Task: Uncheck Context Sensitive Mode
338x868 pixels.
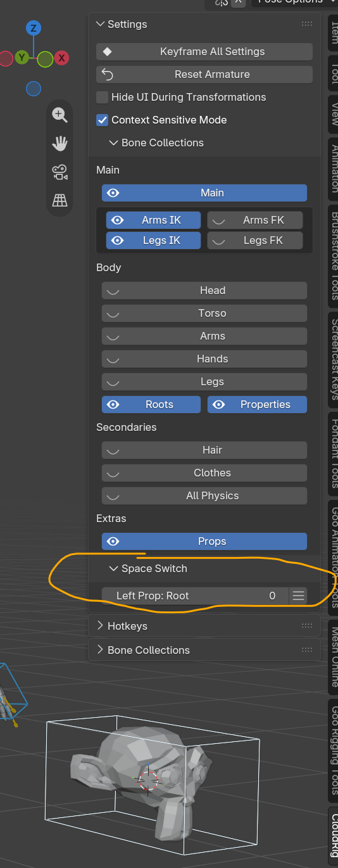Action: tap(102, 120)
